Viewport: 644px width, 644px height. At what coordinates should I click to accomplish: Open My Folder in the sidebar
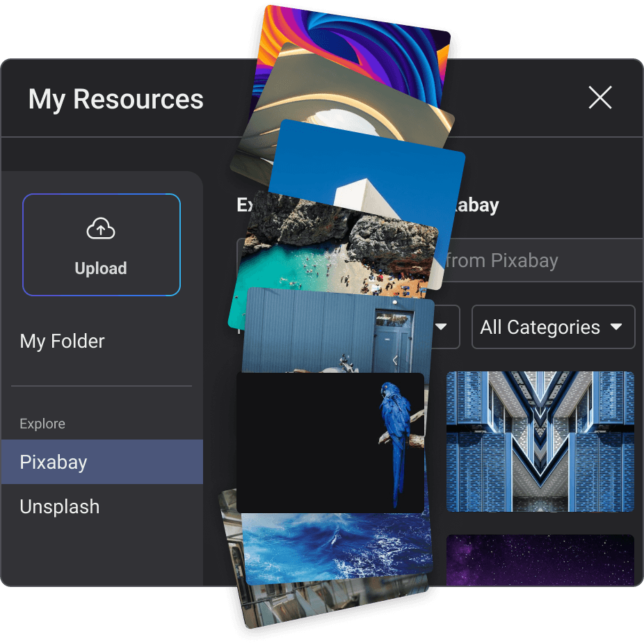(63, 341)
